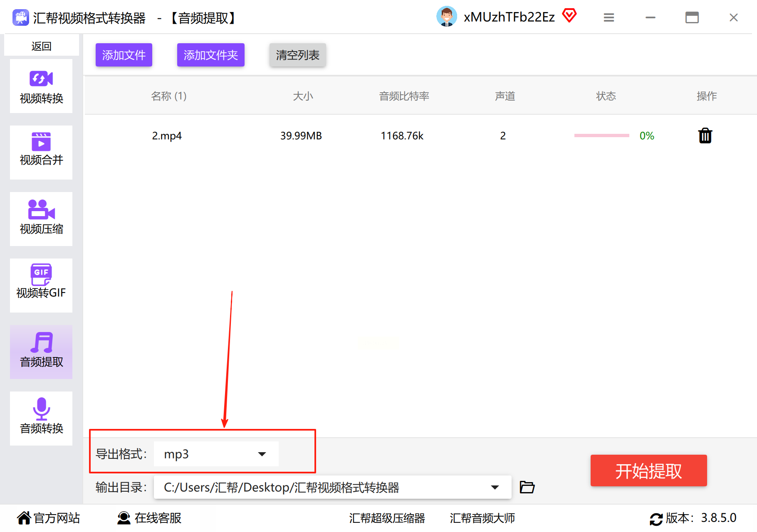Open the hamburger menu in title bar

609,17
